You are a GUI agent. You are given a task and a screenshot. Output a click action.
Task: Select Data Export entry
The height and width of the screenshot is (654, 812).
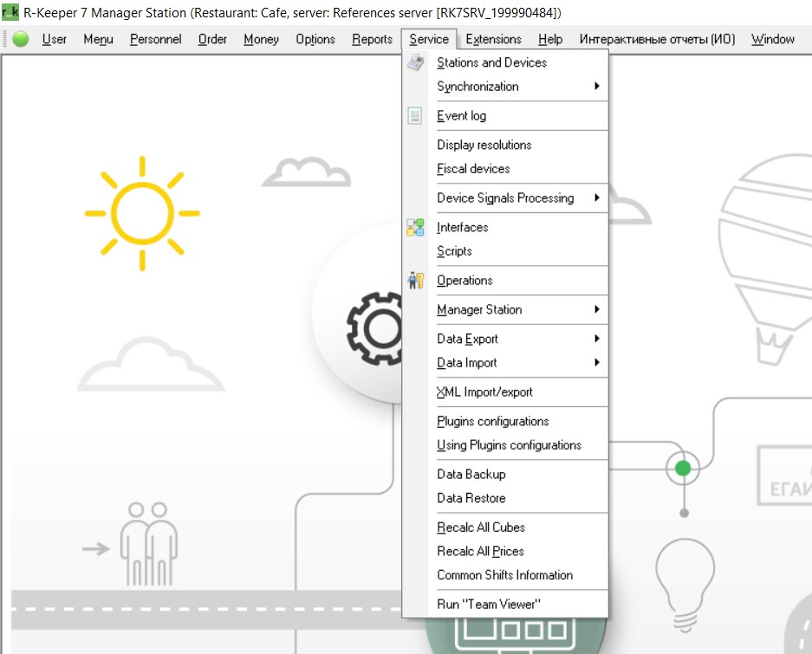click(505, 339)
